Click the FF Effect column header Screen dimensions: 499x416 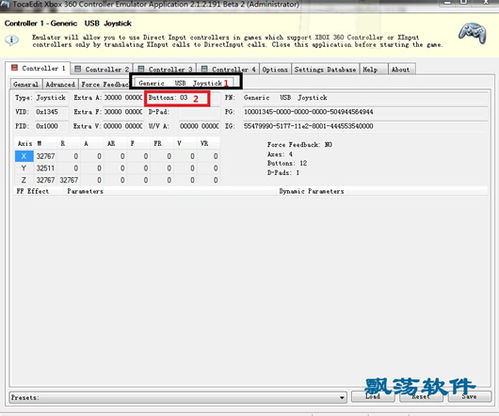tap(33, 191)
